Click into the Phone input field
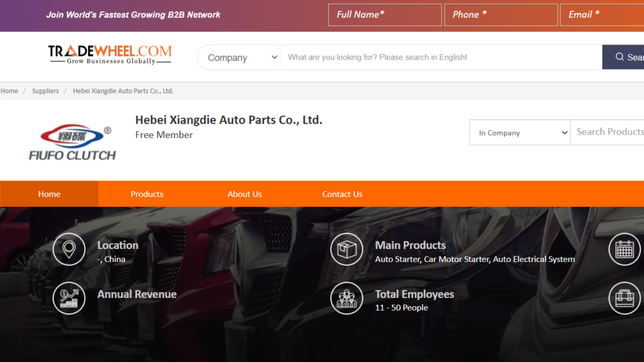644x362 pixels. (501, 15)
